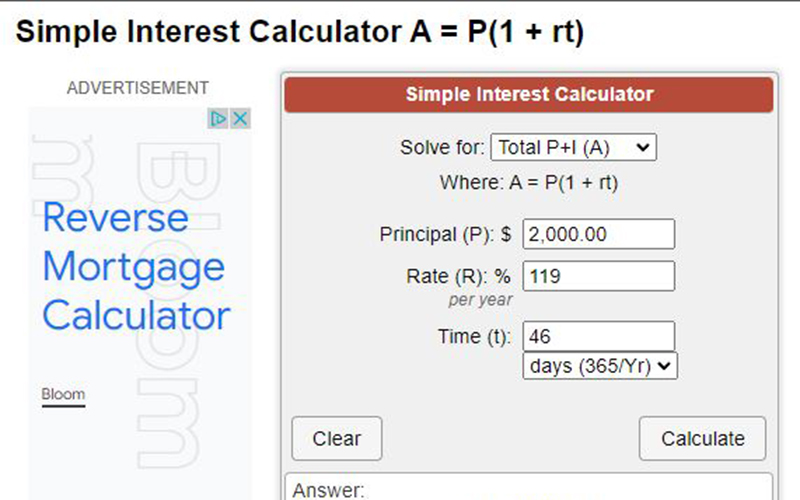Click the Time (t): label

click(474, 337)
